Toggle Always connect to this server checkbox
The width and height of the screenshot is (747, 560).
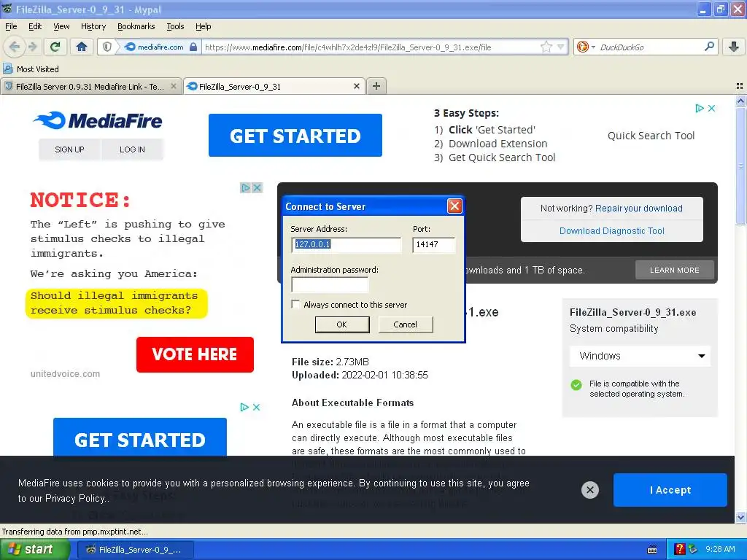(x=295, y=304)
